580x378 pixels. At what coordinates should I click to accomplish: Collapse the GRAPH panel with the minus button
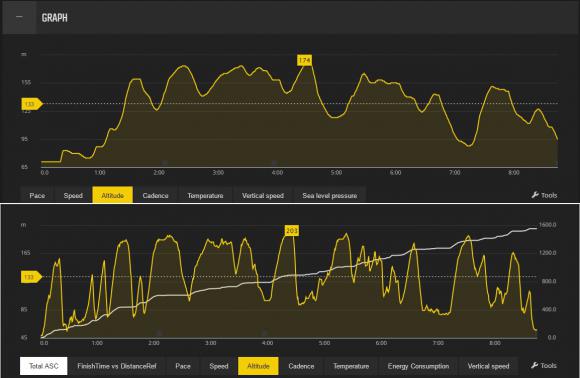pos(19,17)
